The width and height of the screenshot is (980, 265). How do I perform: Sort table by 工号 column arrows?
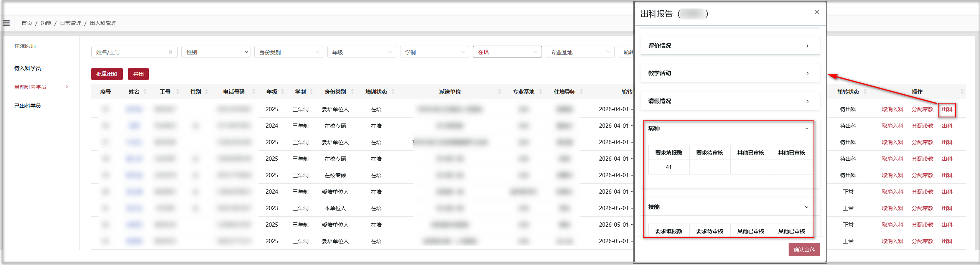click(178, 92)
